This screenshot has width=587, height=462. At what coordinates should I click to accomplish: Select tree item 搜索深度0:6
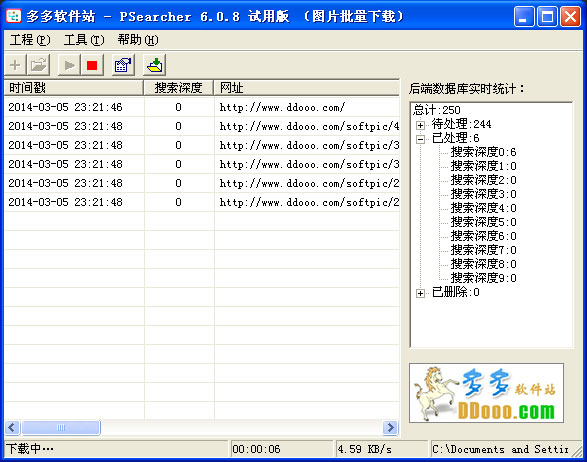[x=483, y=152]
